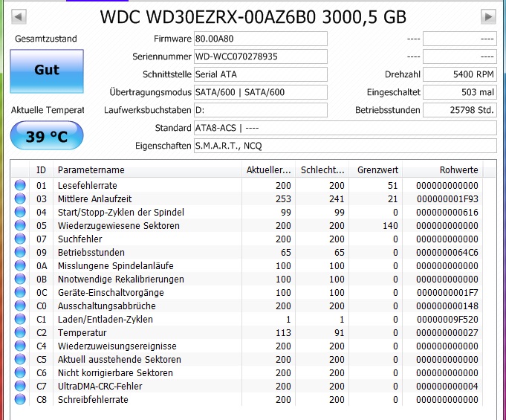The width and height of the screenshot is (506, 420).
Task: Click status orb of Laden/Entladen-Zyklen row
Action: [20, 319]
